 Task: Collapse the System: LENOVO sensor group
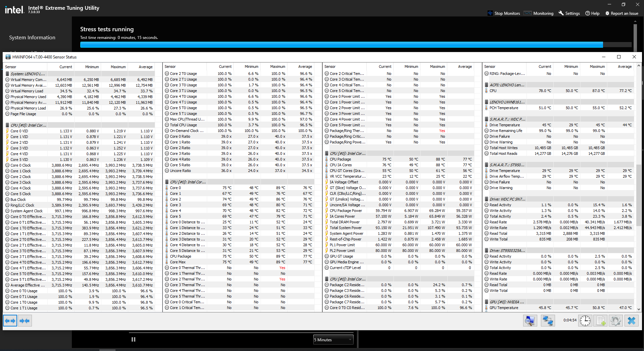point(27,74)
